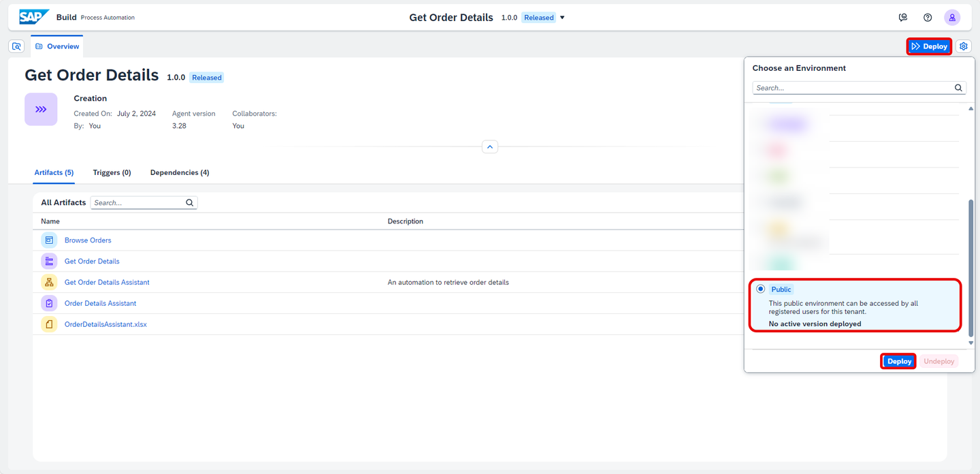Click the Released status in top header
Viewport: 980px width, 474px height.
pyautogui.click(x=539, y=18)
